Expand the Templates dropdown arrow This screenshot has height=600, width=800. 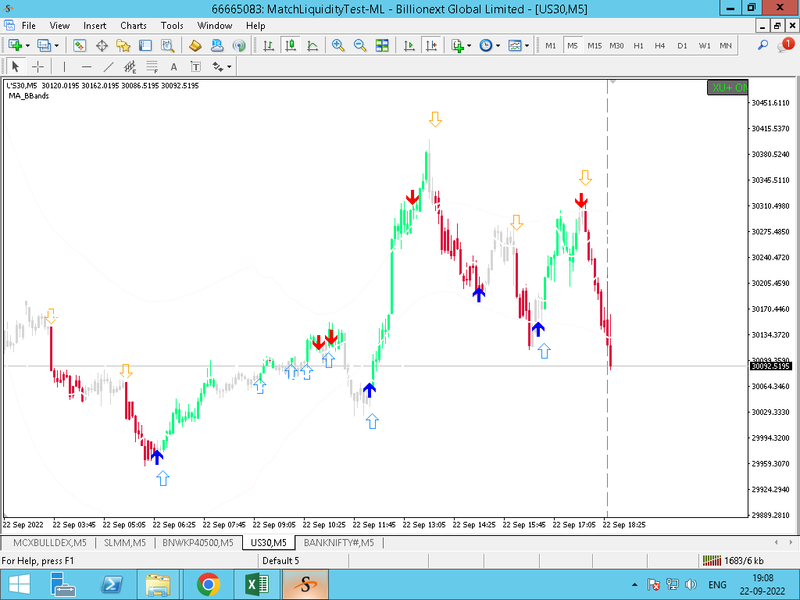(527, 45)
